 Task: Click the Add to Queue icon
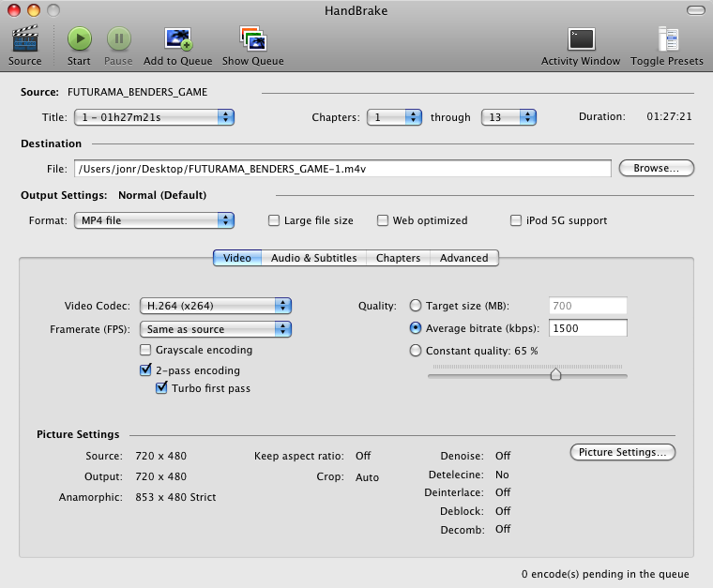tap(177, 39)
